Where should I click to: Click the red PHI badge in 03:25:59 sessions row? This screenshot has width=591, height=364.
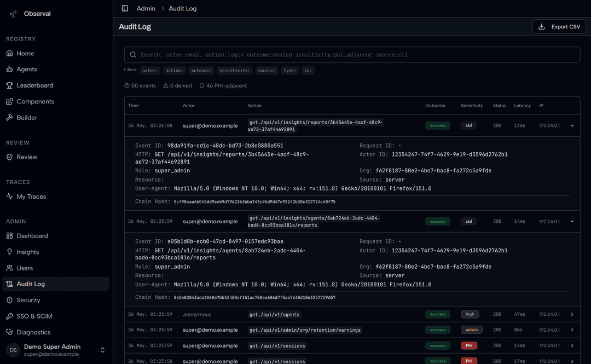[469, 345]
